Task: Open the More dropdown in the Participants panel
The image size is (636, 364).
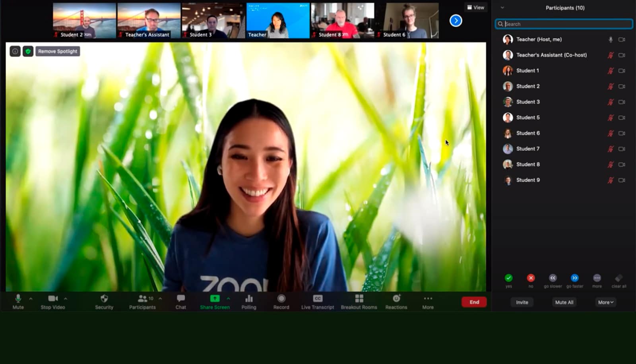Action: 605,302
